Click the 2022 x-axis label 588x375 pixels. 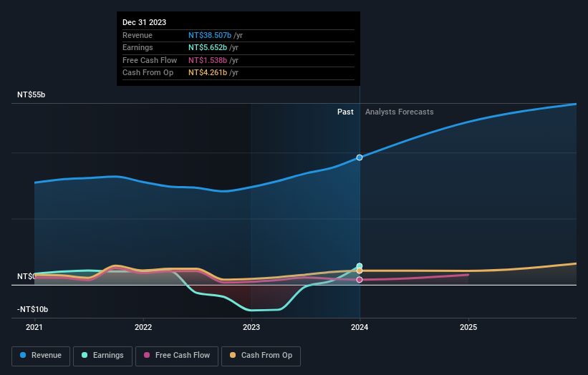coord(143,328)
